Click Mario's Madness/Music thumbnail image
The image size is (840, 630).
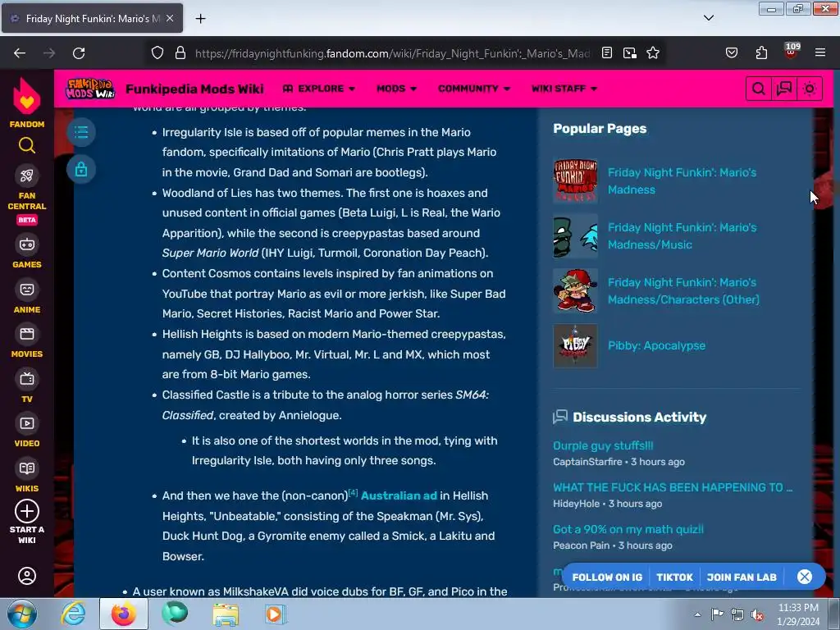575,235
